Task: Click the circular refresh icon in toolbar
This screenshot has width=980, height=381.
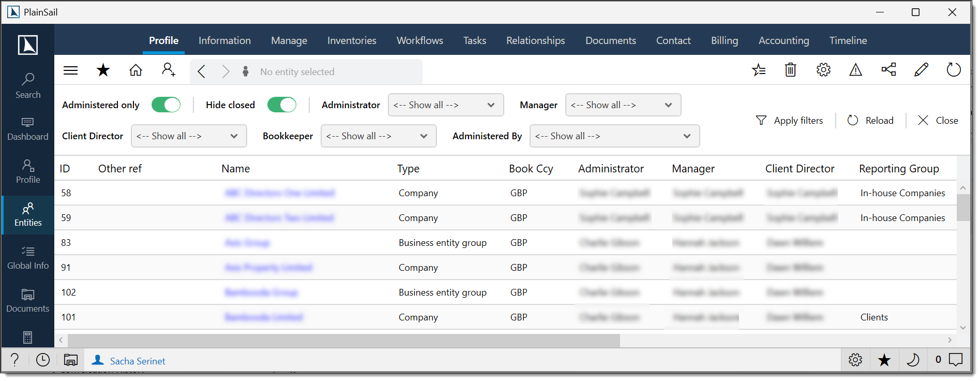Action: (x=954, y=70)
